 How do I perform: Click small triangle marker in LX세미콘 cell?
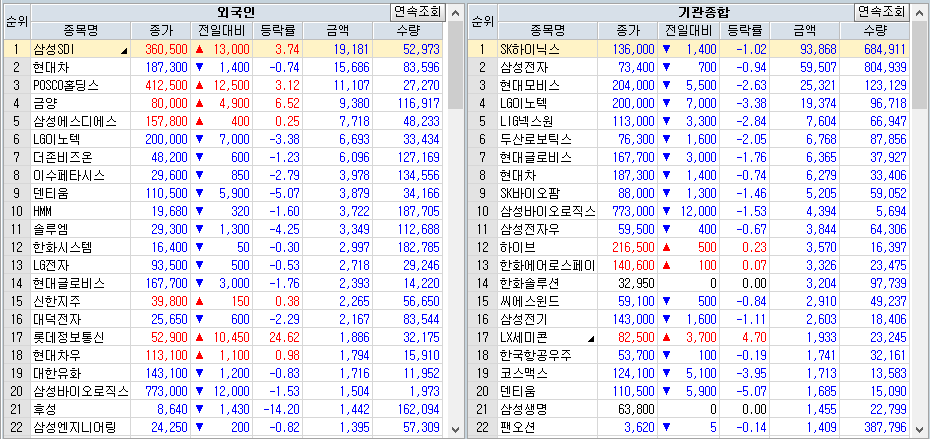590,339
